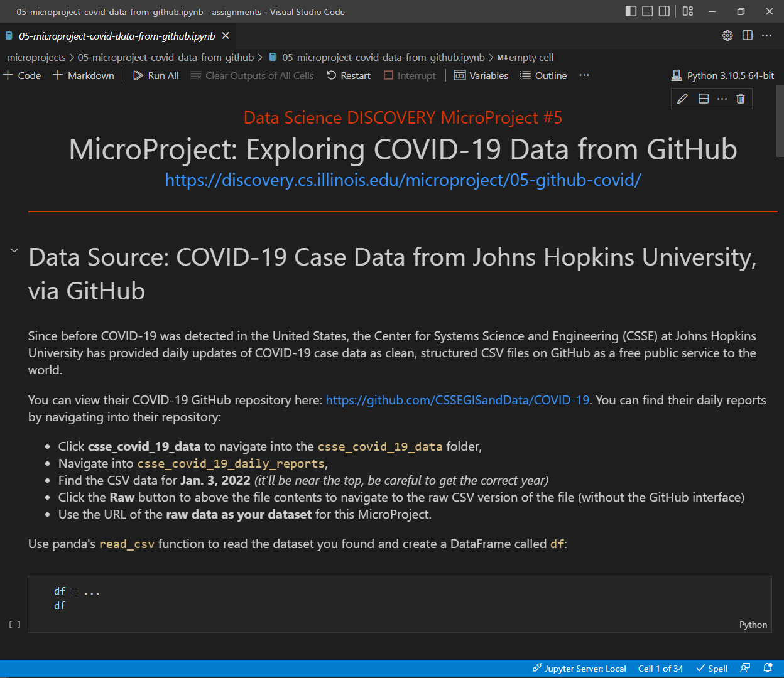Click the feedback icon in status bar

pyautogui.click(x=745, y=668)
